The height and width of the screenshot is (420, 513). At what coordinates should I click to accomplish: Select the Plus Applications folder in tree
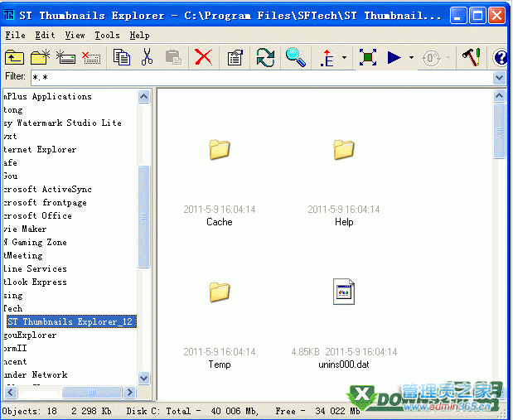point(48,96)
